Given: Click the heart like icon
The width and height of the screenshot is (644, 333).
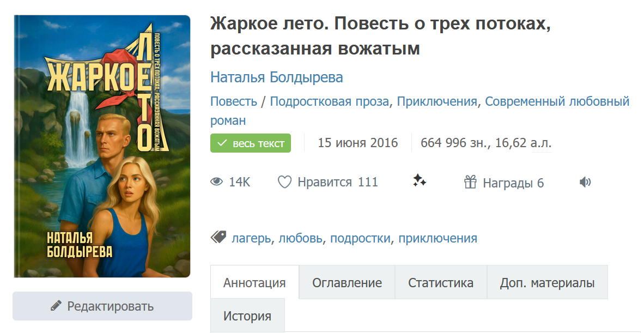Looking at the screenshot, I should [284, 182].
